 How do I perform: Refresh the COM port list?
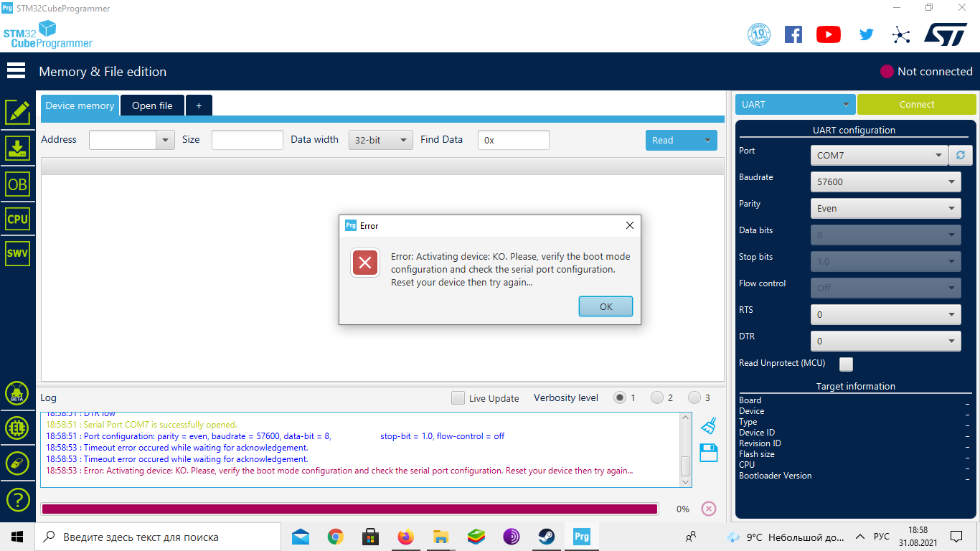(x=960, y=155)
